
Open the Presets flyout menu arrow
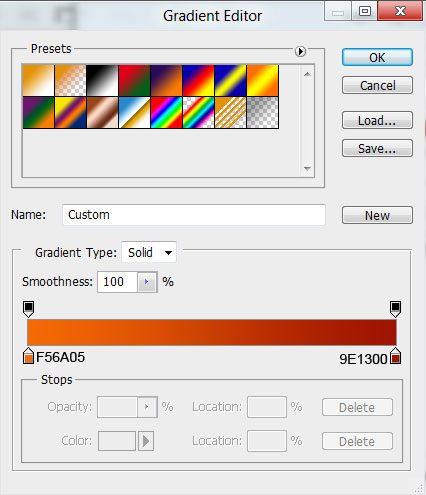pos(300,51)
